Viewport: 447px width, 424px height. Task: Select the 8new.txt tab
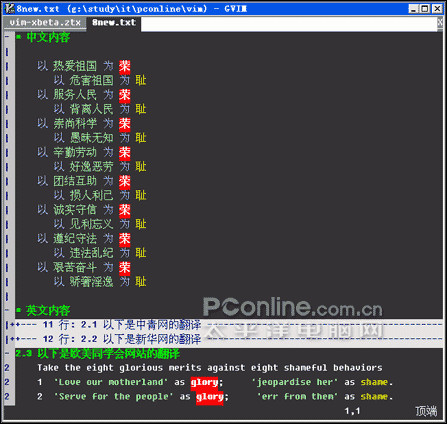click(114, 23)
